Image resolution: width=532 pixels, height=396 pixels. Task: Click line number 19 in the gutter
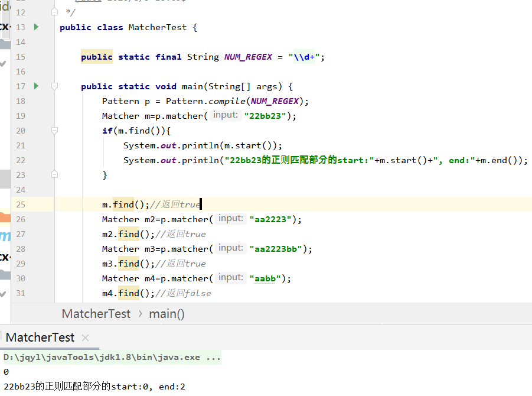[21, 116]
